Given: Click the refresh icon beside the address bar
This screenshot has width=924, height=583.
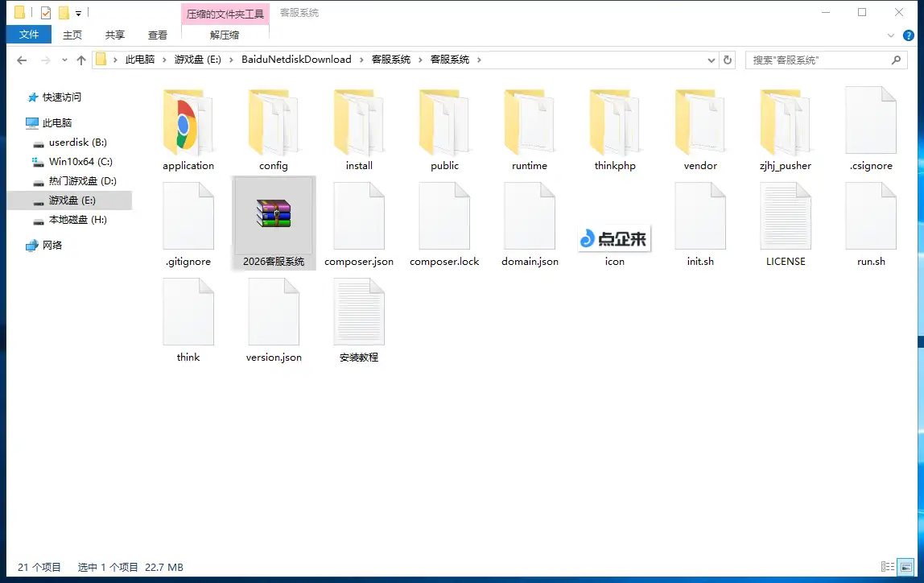Looking at the screenshot, I should click(x=727, y=59).
